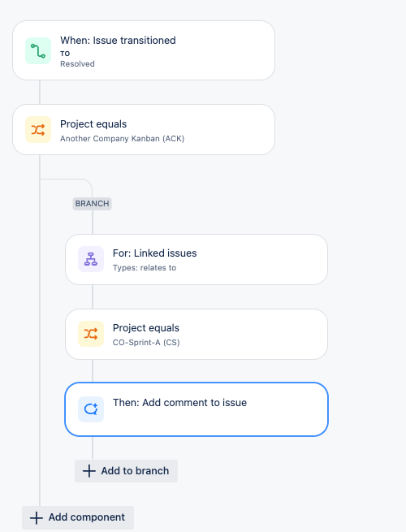
Task: Open the When: Issue transitioned trigger card
Action: [x=144, y=50]
